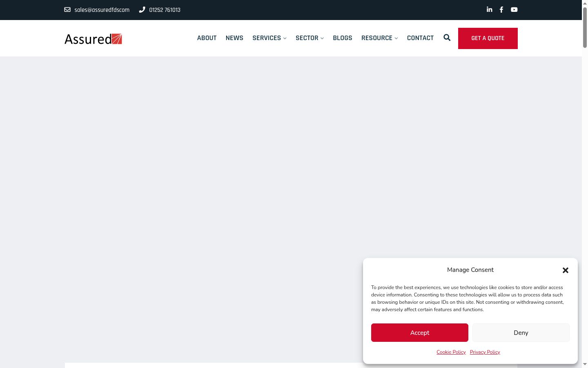The image size is (588, 368).
Task: Open the LinkedIn social icon
Action: 489,9
